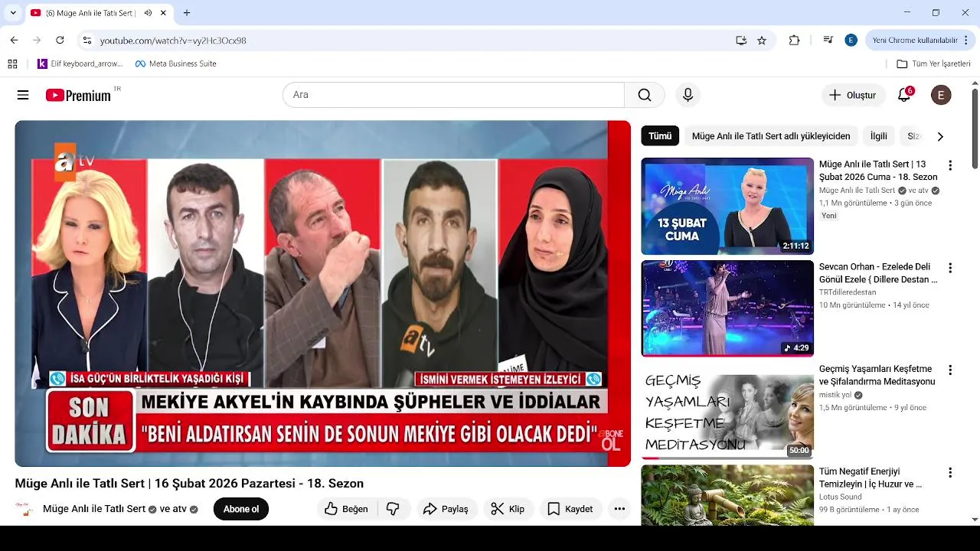
Task: Open media controls icon in toolbar
Action: [828, 41]
